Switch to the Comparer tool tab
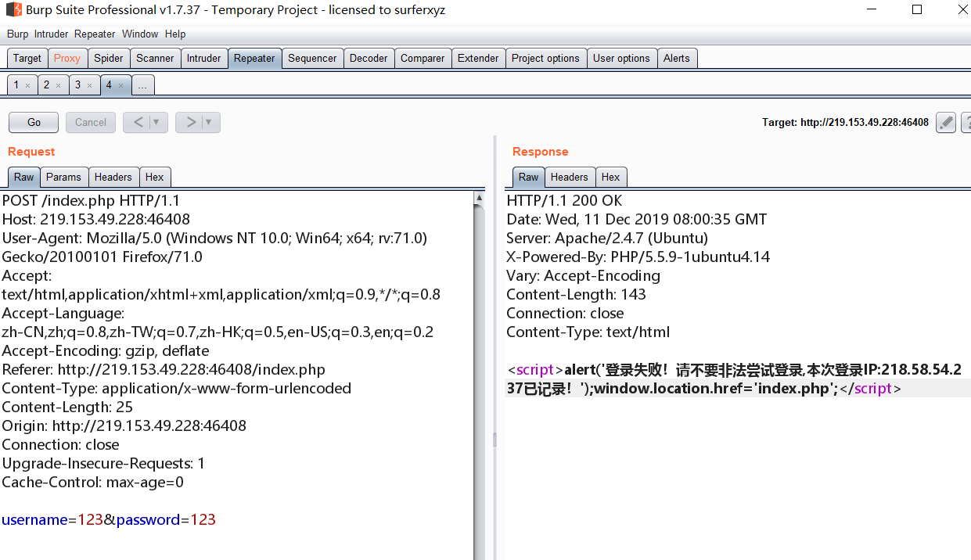 [x=423, y=58]
